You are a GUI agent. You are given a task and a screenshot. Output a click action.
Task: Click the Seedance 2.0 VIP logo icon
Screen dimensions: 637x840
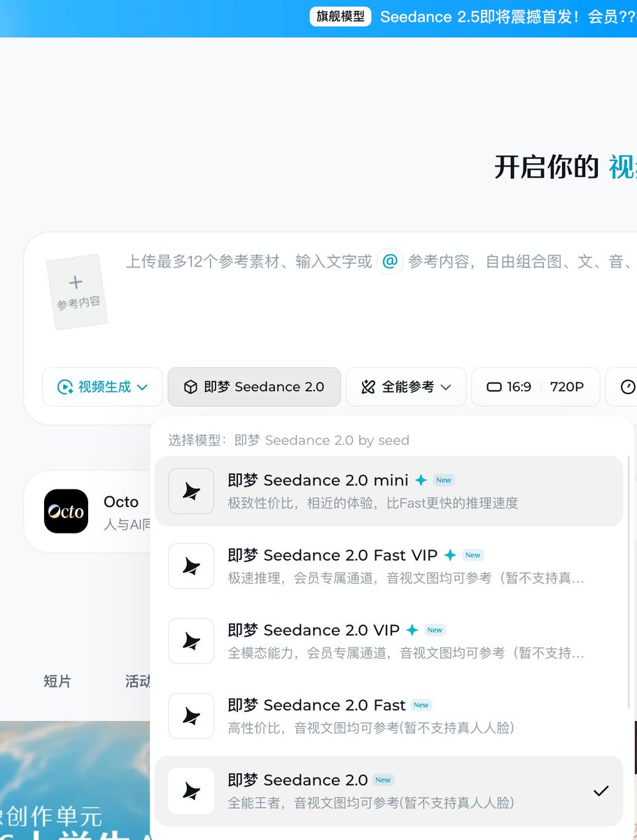(x=191, y=641)
